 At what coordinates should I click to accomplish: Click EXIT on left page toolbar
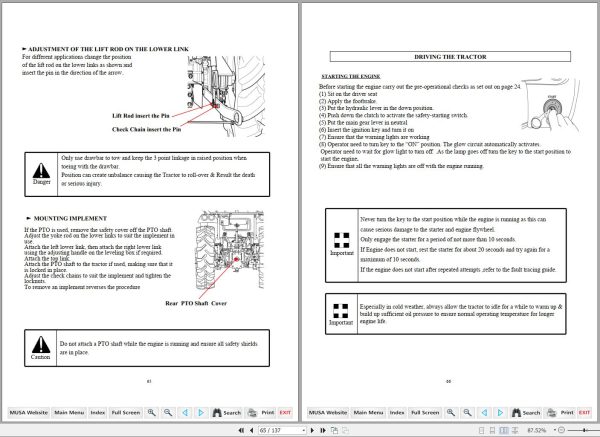285,413
